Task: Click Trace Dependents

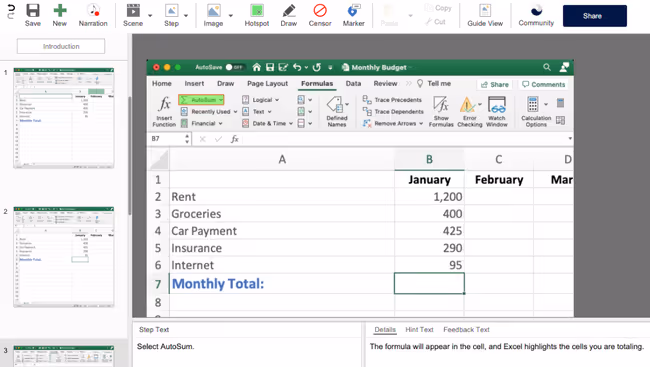Action: [393, 112]
